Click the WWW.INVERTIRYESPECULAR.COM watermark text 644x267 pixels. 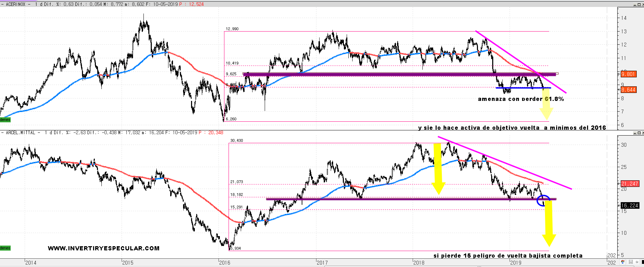tap(104, 248)
